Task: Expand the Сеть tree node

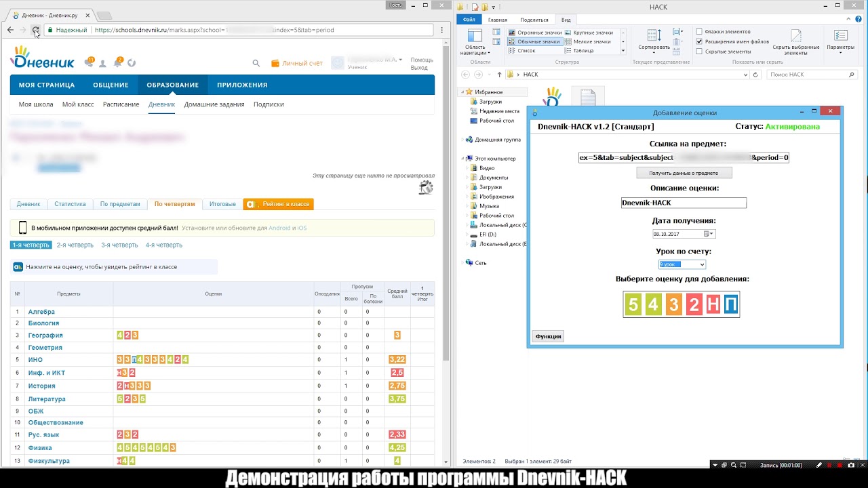Action: point(463,263)
